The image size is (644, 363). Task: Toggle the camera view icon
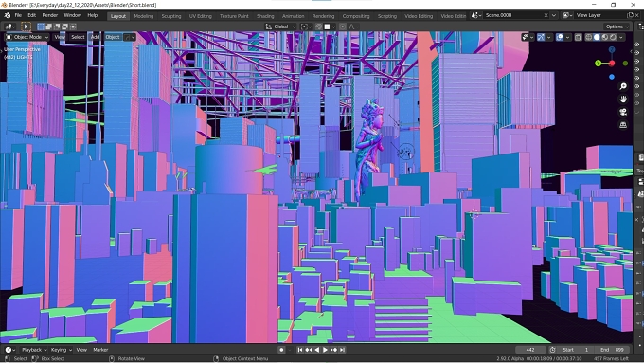(623, 112)
